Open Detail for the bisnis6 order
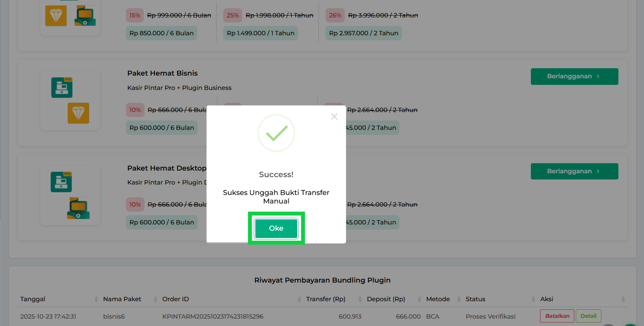 click(x=588, y=316)
